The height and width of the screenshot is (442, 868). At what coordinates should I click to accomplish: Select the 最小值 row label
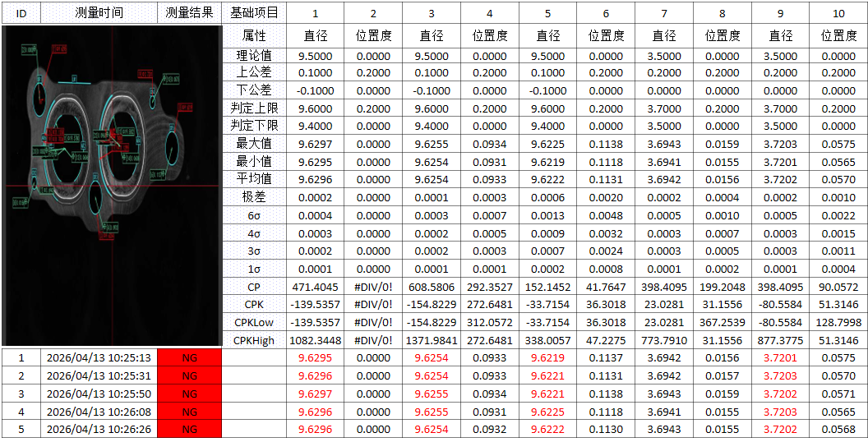click(x=254, y=162)
